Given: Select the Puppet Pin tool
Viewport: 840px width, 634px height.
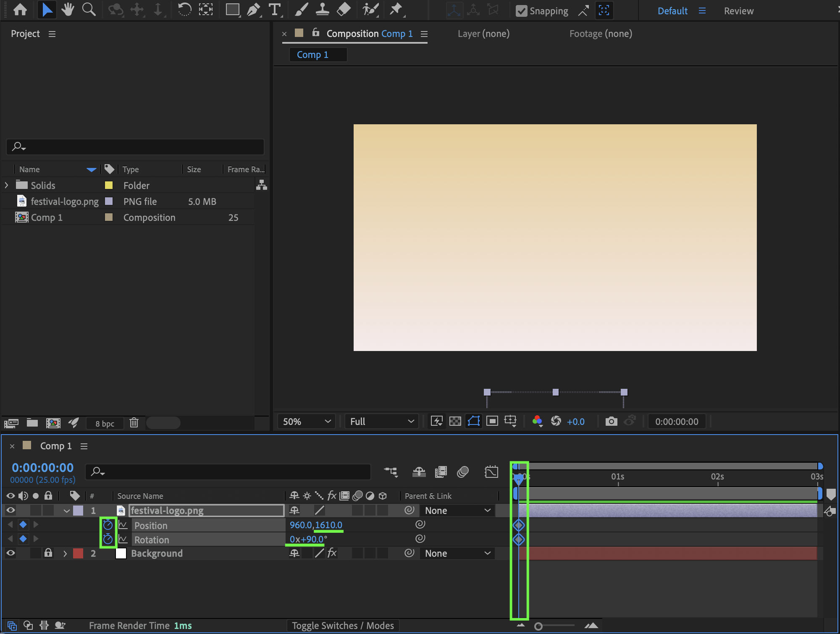Looking at the screenshot, I should pos(396,10).
